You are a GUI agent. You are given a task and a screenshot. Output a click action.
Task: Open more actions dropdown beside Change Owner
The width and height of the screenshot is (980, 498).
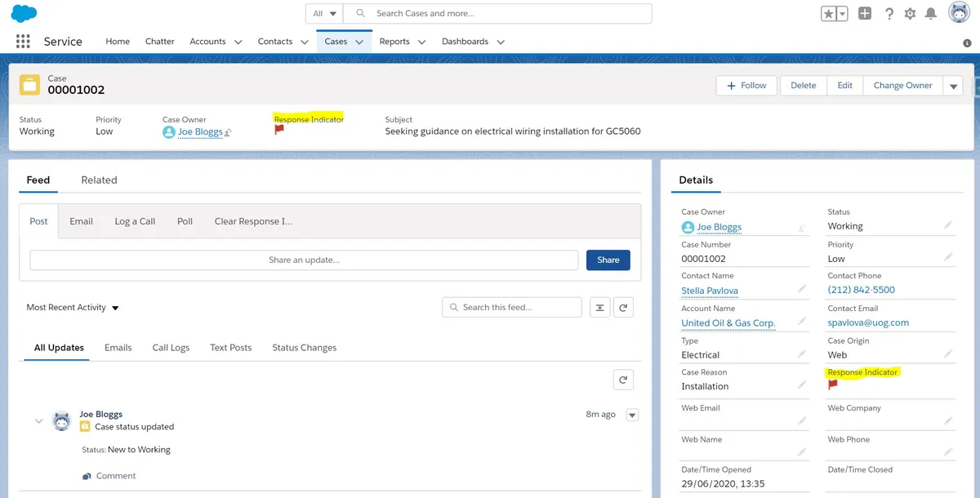[x=953, y=86]
